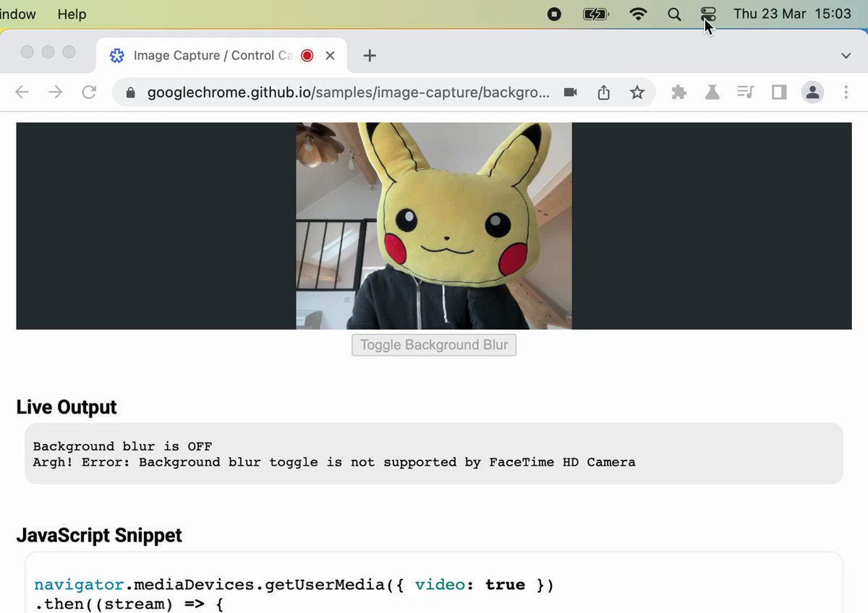Open Spotlight search magnifier
This screenshot has width=868, height=613.
pyautogui.click(x=674, y=14)
